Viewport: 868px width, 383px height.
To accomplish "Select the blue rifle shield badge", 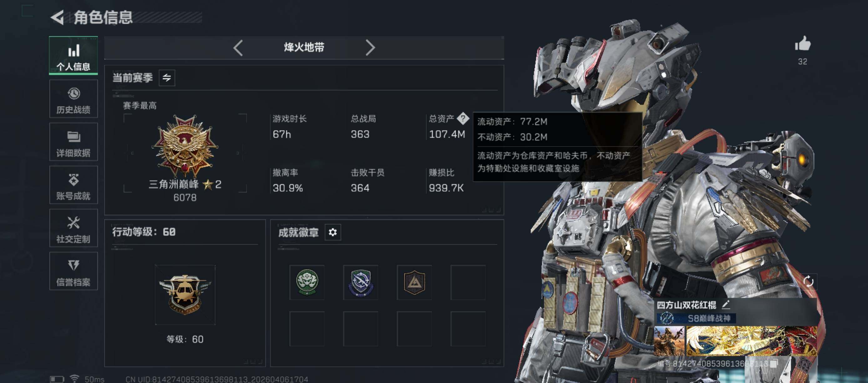I will [361, 282].
